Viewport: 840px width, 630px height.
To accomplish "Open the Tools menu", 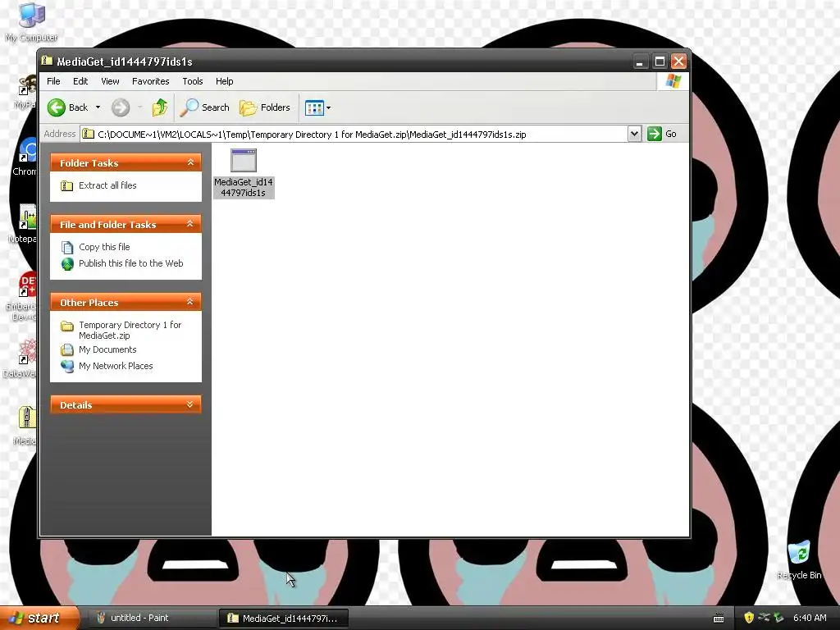I will click(192, 81).
